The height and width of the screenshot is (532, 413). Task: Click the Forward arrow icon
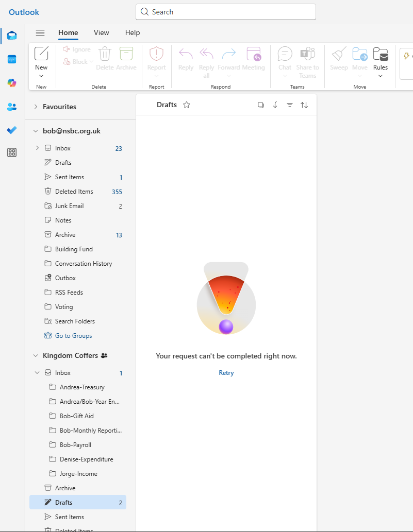[228, 54]
